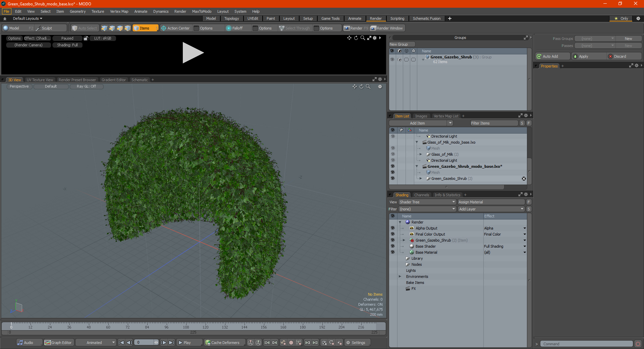Click the Apply button
The width and height of the screenshot is (644, 349).
tap(589, 56)
